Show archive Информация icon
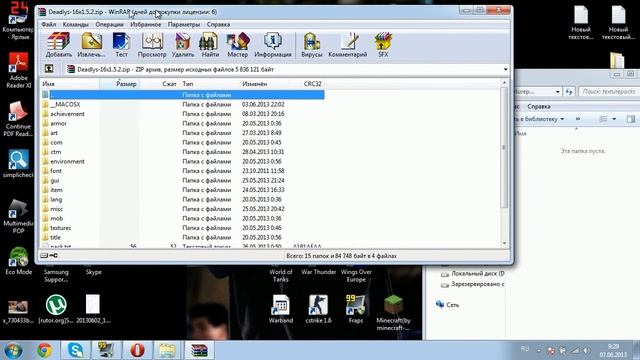The height and width of the screenshot is (360, 640). (x=273, y=44)
